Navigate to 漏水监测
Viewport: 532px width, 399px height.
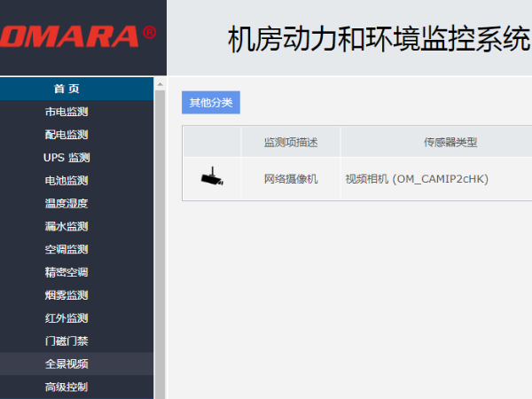point(66,226)
